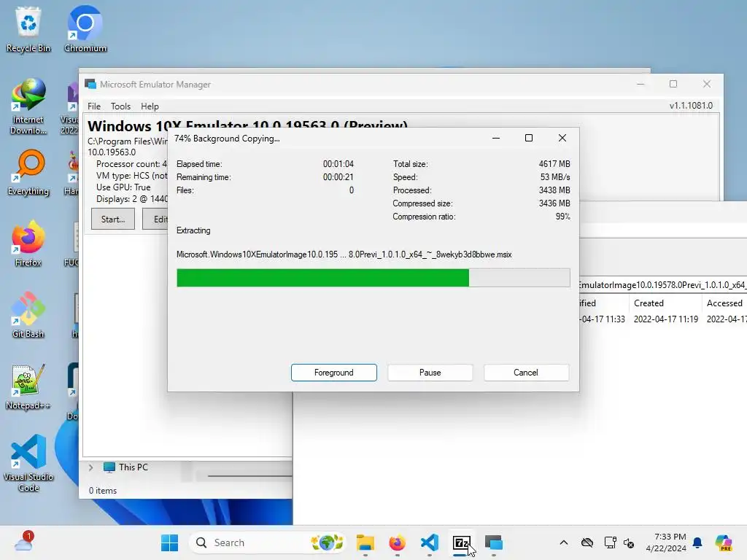Pause the extraction in the copying dialog
The image size is (747, 560).
tap(430, 373)
